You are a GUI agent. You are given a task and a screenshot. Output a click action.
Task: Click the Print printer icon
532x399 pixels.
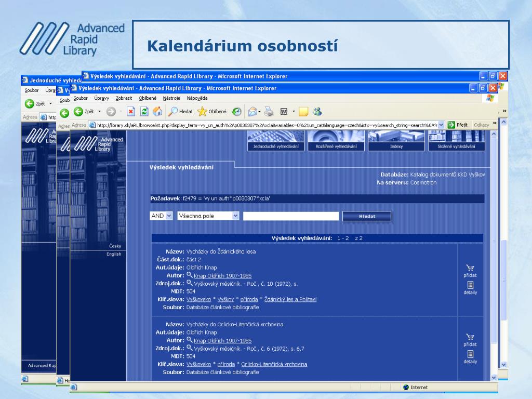point(269,111)
